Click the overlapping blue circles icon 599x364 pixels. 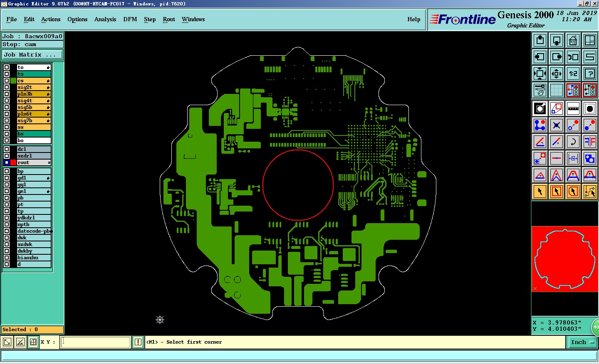click(x=590, y=158)
